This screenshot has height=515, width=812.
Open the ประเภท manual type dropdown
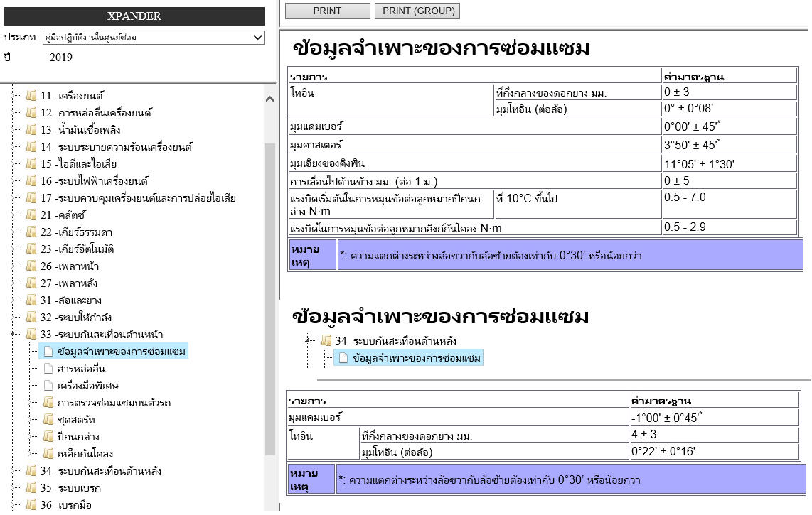154,37
